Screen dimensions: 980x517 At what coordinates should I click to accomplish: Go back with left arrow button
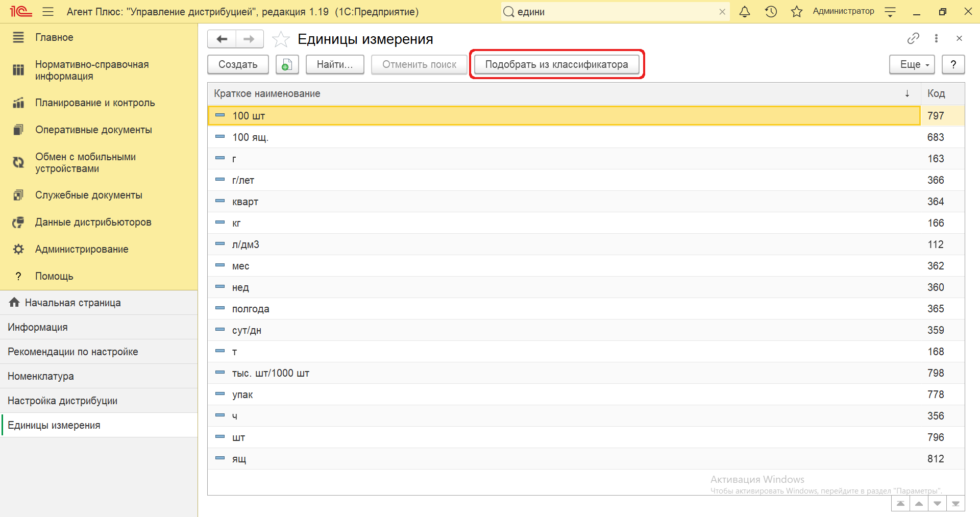click(x=222, y=39)
